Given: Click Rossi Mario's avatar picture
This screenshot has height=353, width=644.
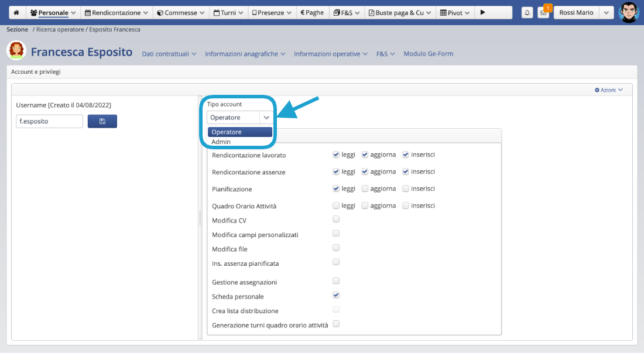Looking at the screenshot, I should [629, 12].
